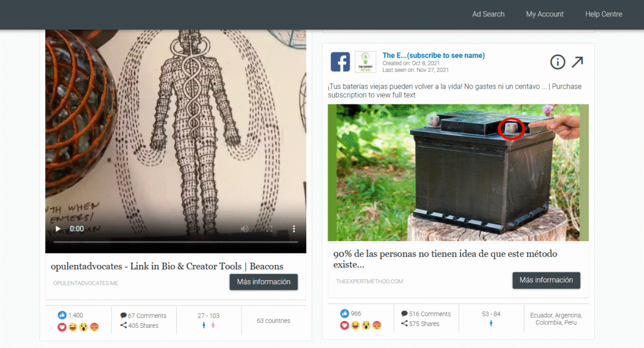Screen dimensions: 644x348
Task: Open the video's three-dot options menu
Action: [294, 229]
